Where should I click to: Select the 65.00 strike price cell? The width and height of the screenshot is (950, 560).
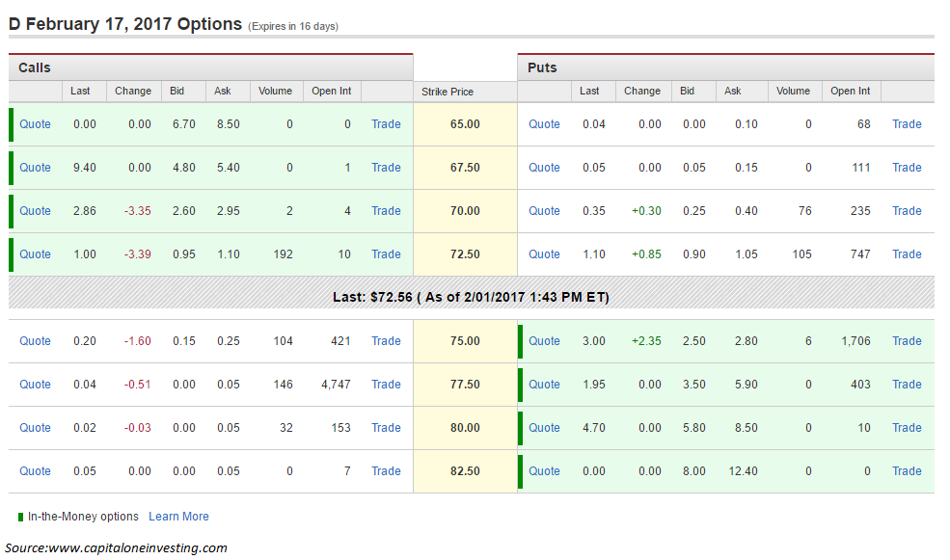465,124
